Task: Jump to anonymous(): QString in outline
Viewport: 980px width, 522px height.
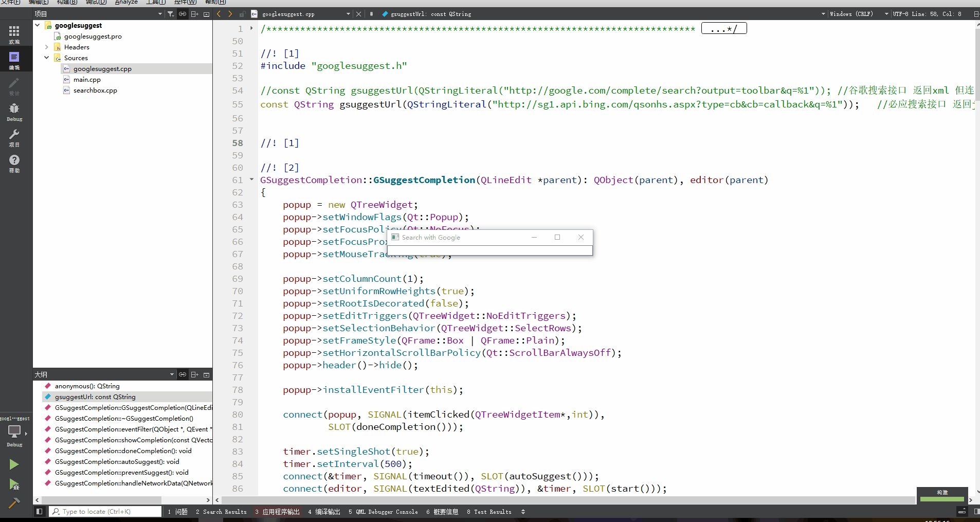Action: [x=87, y=386]
